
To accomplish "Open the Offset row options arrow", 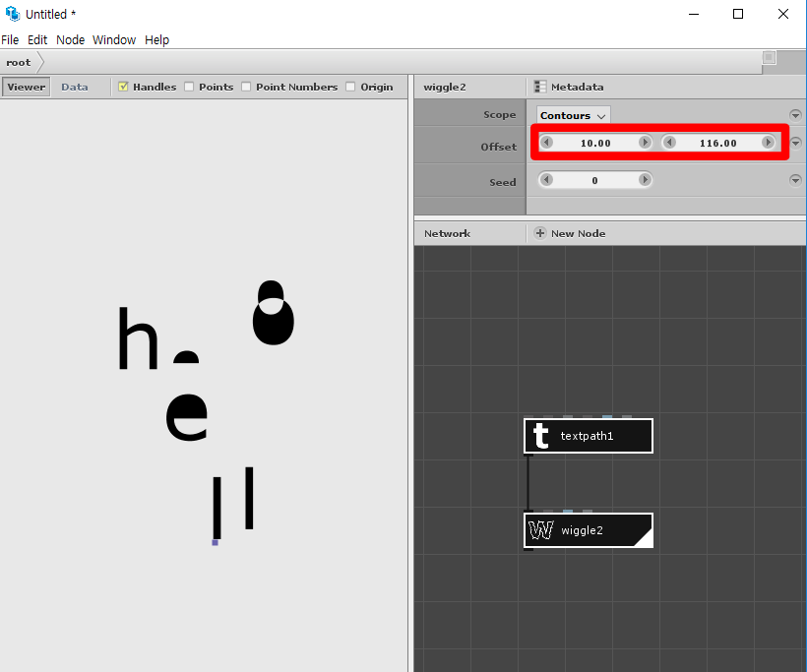I will 796,142.
